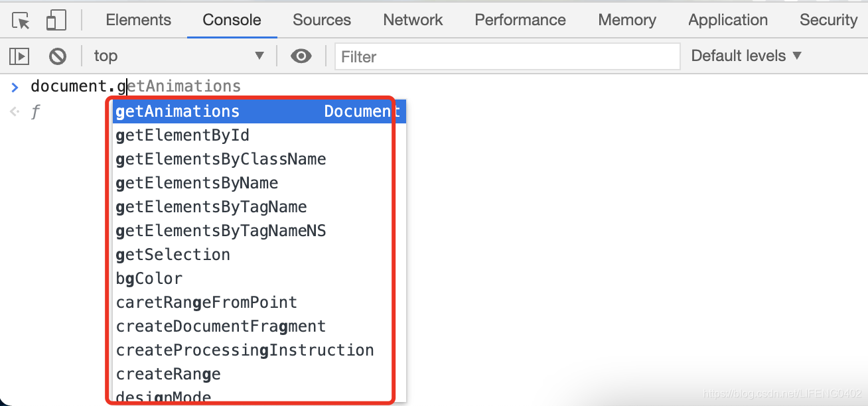The image size is (868, 406).
Task: Open the Sources tab
Action: click(x=322, y=20)
